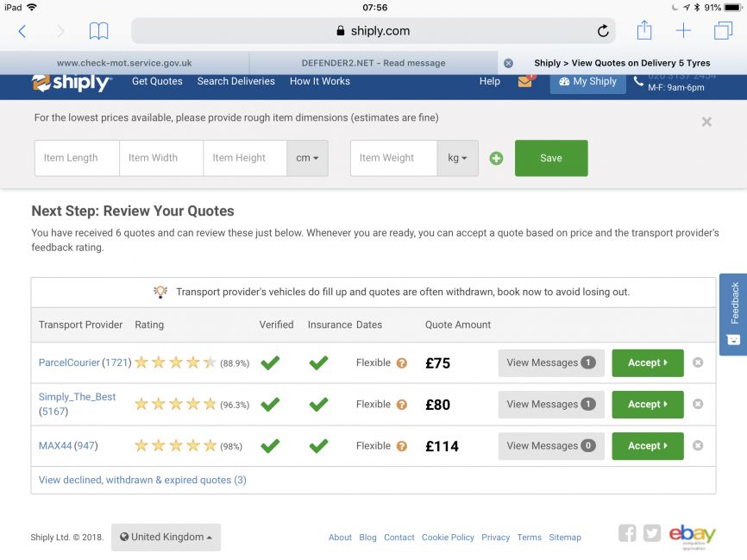Tap the Safari share icon

pyautogui.click(x=644, y=30)
